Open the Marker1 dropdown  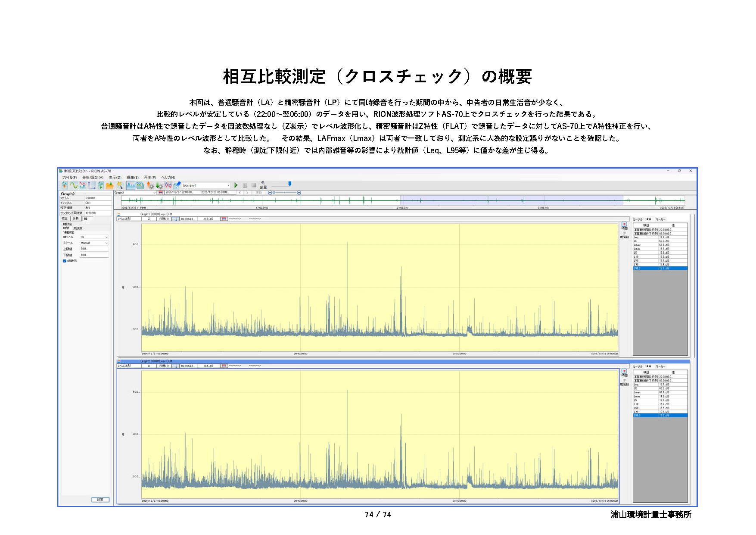(228, 185)
